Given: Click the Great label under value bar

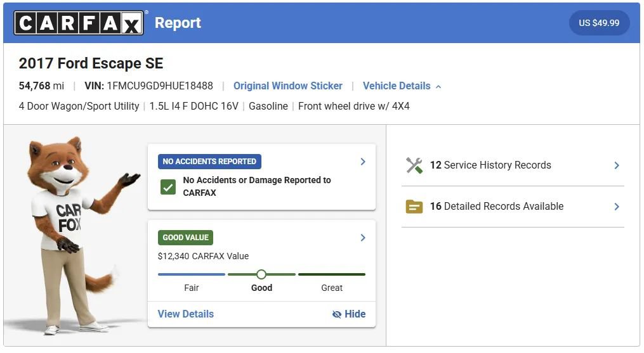Looking at the screenshot, I should click(332, 288).
